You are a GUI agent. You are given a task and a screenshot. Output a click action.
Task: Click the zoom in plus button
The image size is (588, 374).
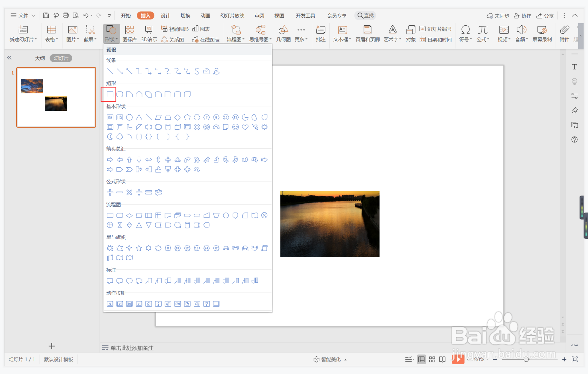(x=564, y=359)
